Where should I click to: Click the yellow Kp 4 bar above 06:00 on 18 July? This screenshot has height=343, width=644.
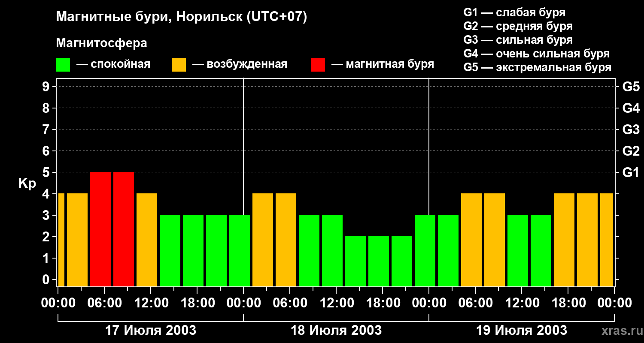(286, 240)
